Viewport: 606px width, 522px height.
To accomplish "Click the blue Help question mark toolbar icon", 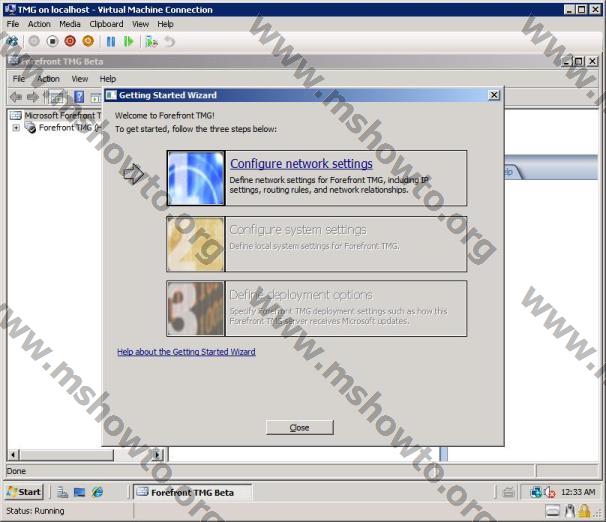I will click(x=79, y=97).
